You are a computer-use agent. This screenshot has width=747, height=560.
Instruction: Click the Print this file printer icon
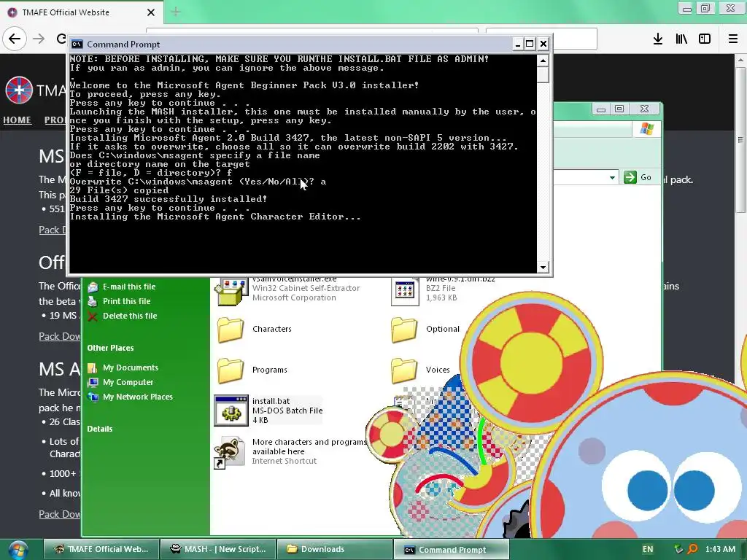pos(93,301)
